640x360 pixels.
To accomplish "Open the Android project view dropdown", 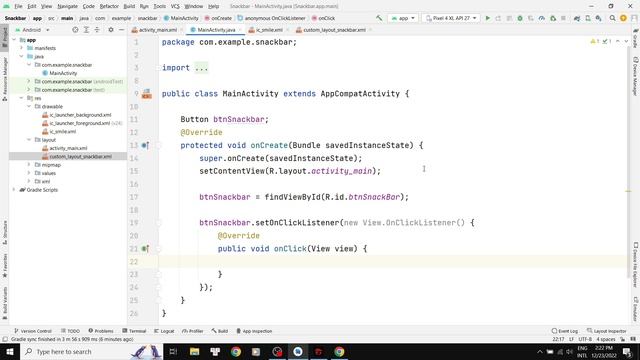I will [x=32, y=30].
